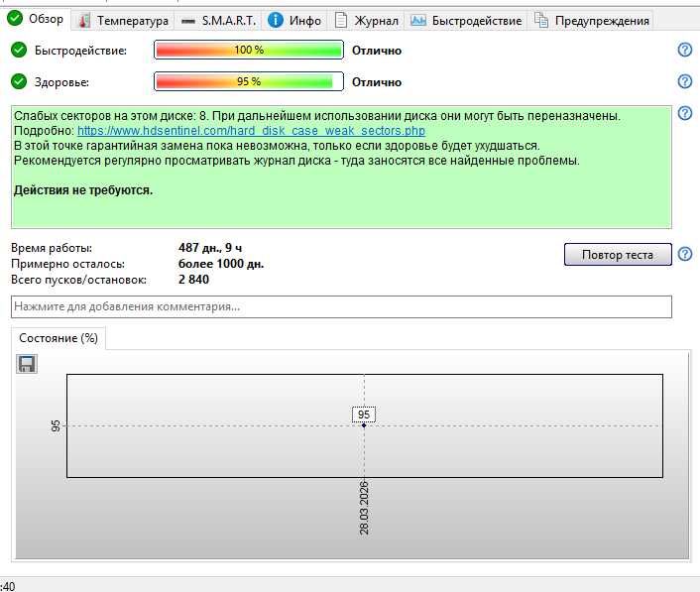The height and width of the screenshot is (592, 700).
Task: Click the blue info icon on Инфо tab
Action: point(276,20)
